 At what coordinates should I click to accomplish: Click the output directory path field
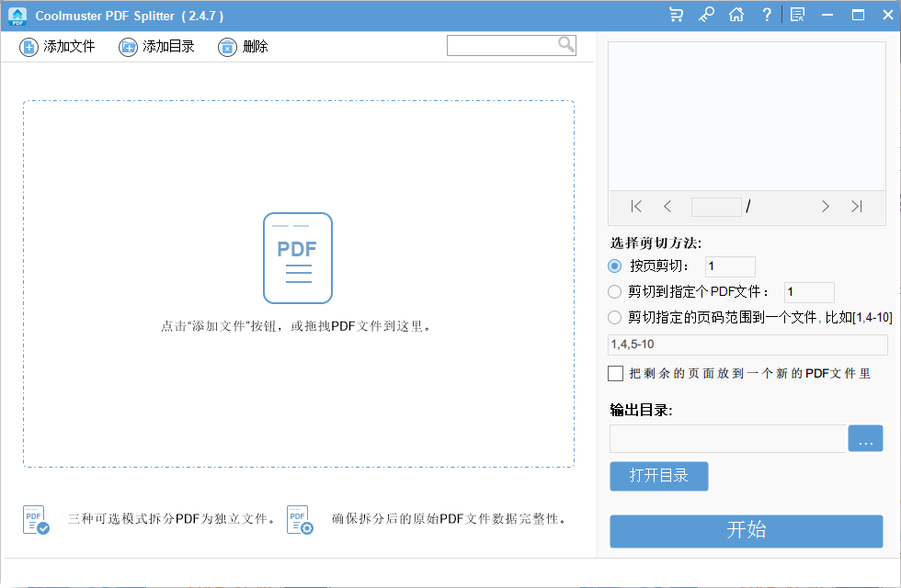point(727,439)
